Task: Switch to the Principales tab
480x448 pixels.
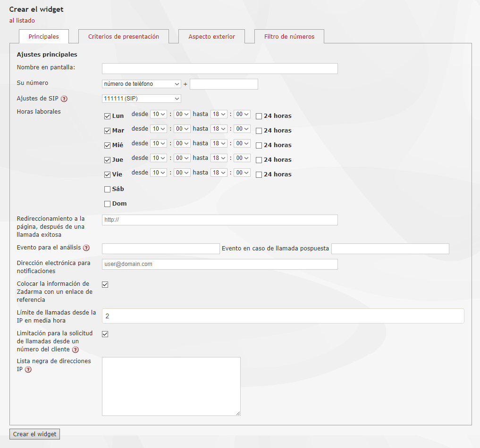Action: tap(44, 36)
